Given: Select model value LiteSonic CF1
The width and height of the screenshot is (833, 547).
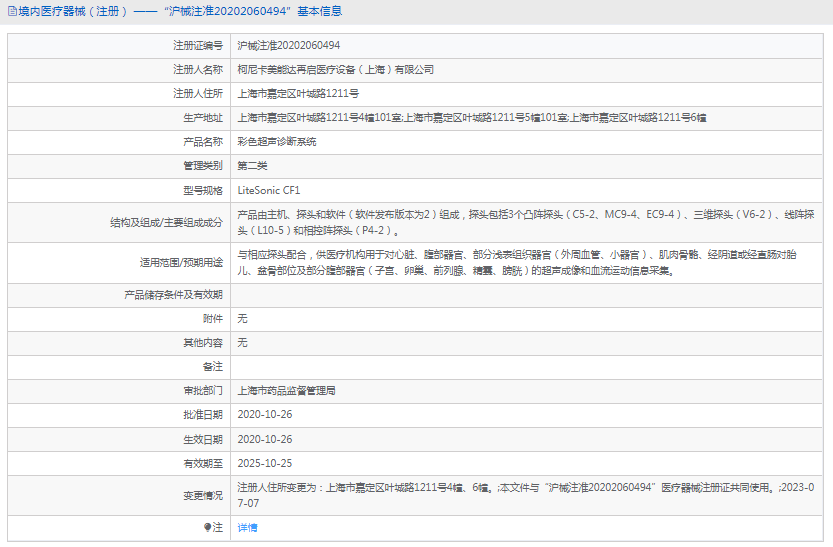Looking at the screenshot, I should tap(269, 190).
